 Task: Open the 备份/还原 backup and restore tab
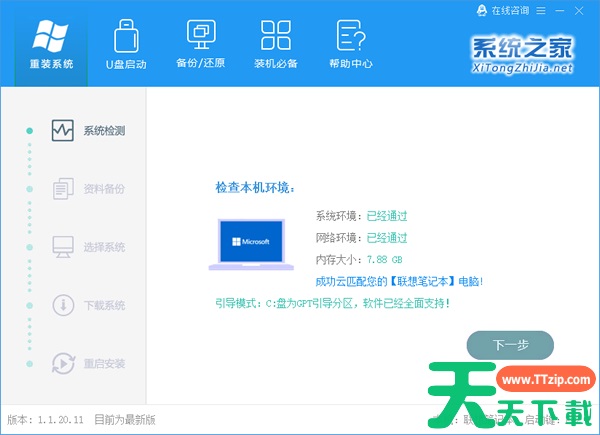201,44
